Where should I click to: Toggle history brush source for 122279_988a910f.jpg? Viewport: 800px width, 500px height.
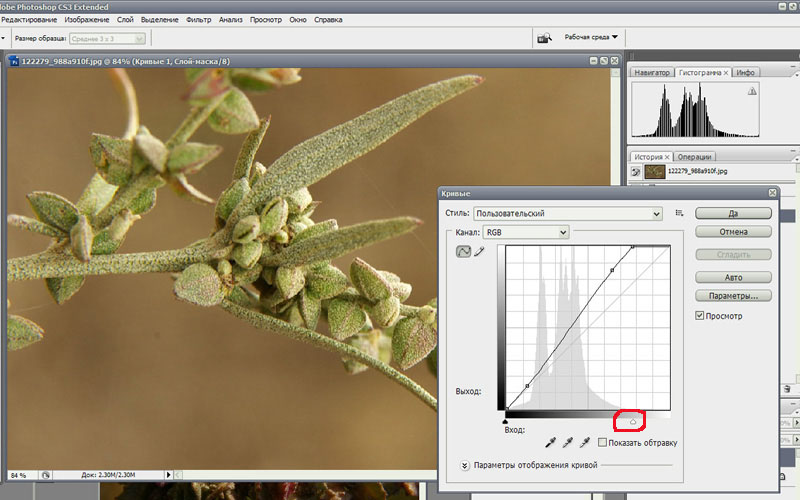[636, 172]
